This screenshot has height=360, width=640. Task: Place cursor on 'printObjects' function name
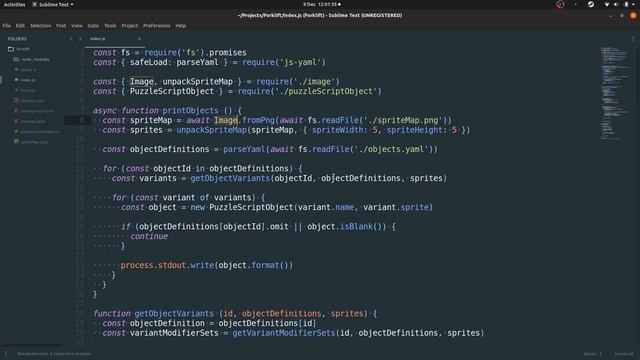[190, 111]
